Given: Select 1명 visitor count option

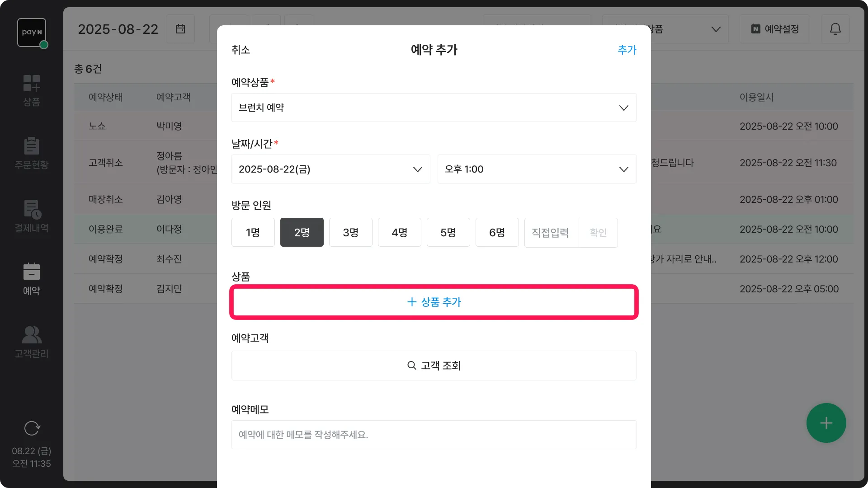Looking at the screenshot, I should (253, 232).
